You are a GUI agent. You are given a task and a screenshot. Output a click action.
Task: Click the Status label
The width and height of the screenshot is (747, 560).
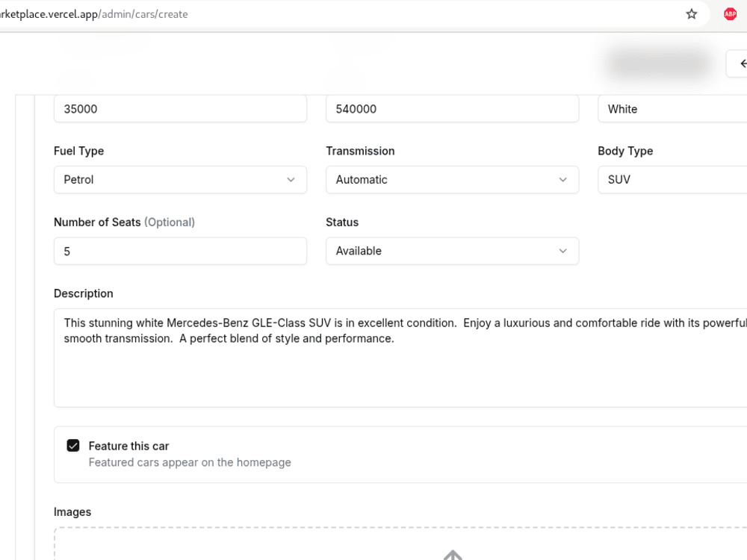pos(342,223)
